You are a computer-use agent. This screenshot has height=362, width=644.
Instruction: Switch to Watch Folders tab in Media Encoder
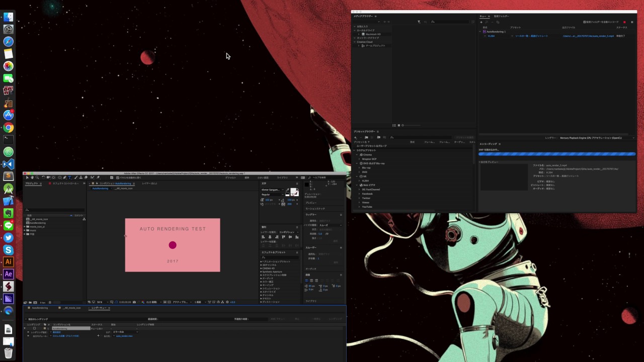pos(502,16)
